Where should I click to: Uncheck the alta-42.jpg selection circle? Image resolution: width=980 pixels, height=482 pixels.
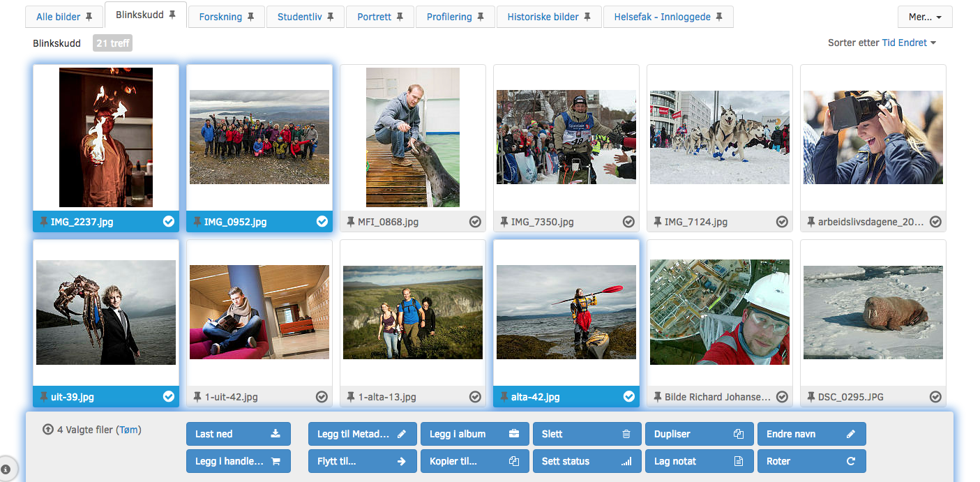pos(628,397)
